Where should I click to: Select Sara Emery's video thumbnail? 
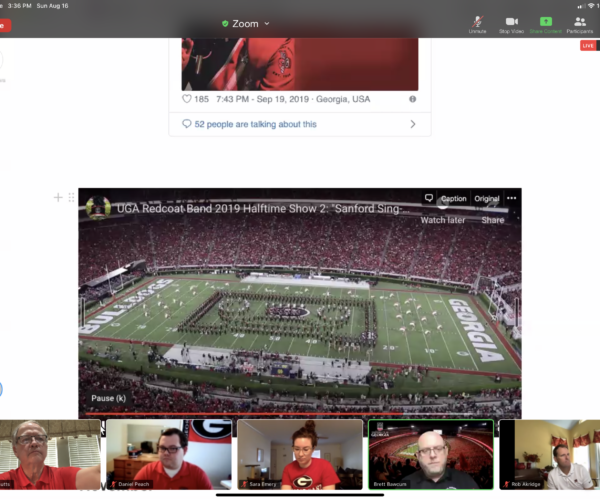pos(300,454)
